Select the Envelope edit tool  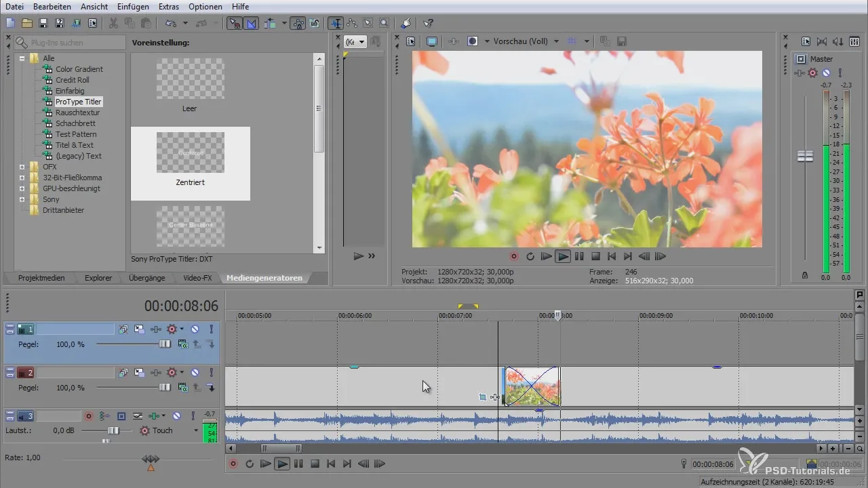[x=352, y=23]
